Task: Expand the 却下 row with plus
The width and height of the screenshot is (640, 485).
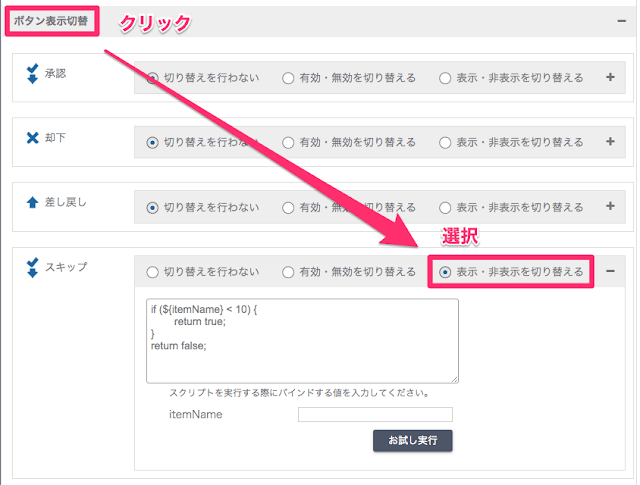Action: (610, 142)
